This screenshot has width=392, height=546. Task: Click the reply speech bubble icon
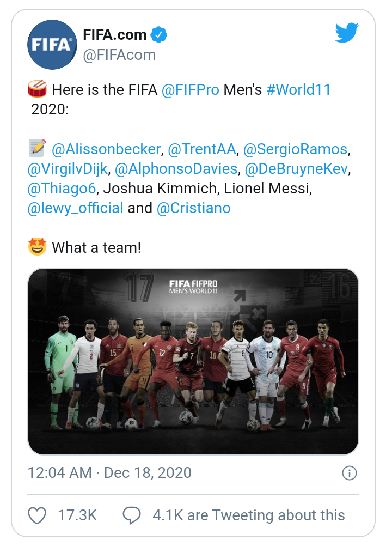(x=132, y=515)
